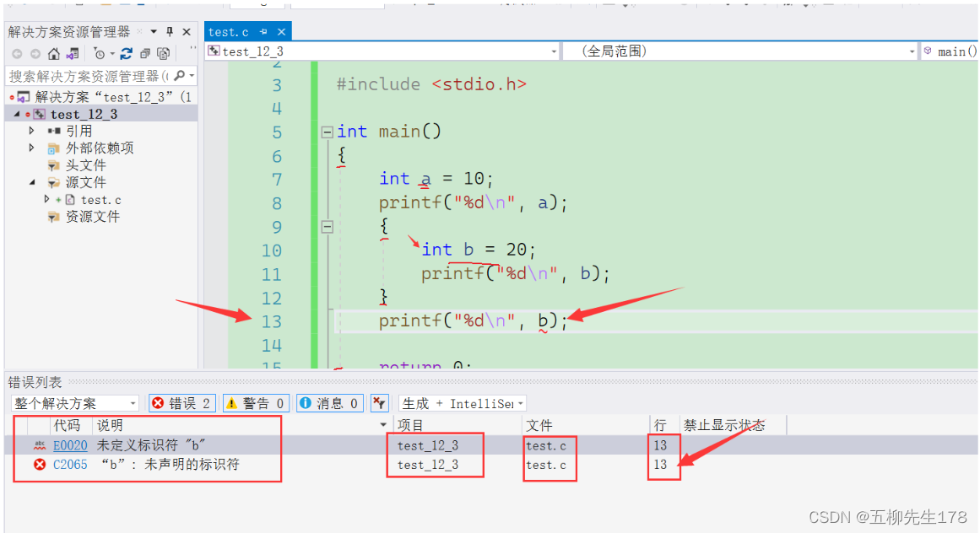This screenshot has width=980, height=533.
Task: Click the Forward arrow in Solution Explorer toolbar
Action: pos(35,54)
